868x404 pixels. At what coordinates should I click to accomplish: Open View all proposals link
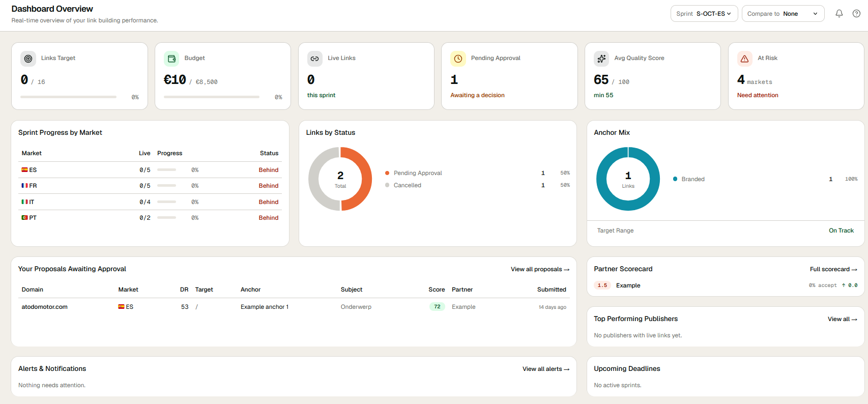(x=540, y=269)
